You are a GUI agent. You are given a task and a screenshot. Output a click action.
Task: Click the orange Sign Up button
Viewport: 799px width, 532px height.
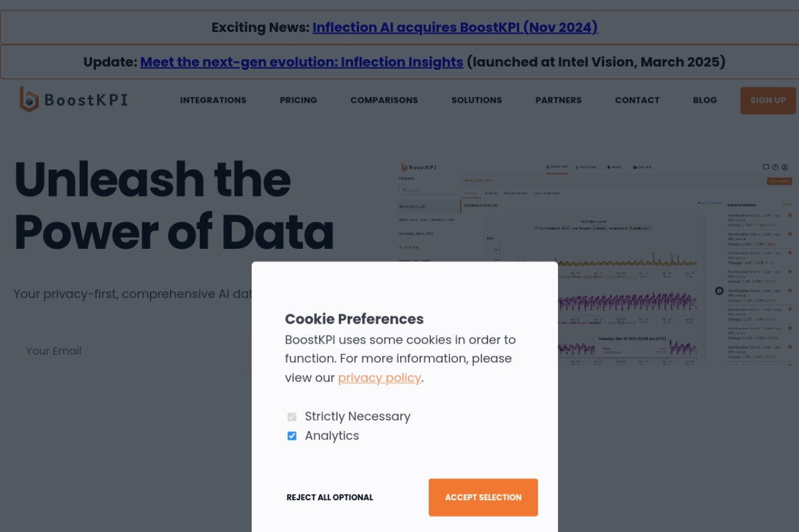point(768,100)
